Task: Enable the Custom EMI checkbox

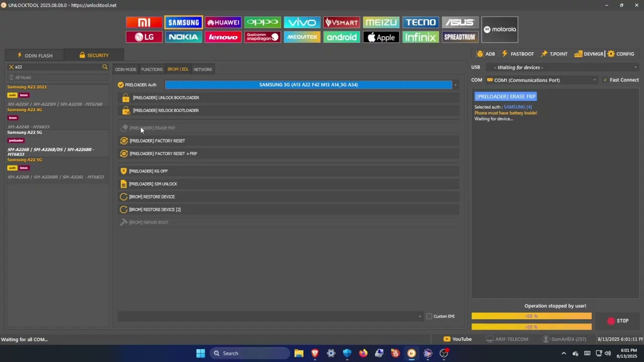Action: [429, 316]
